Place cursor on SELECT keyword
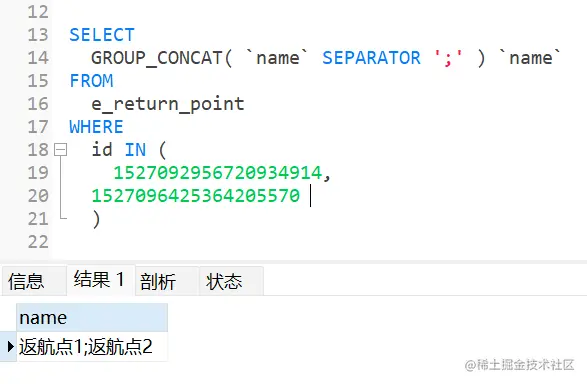The width and height of the screenshot is (587, 384). [x=102, y=35]
